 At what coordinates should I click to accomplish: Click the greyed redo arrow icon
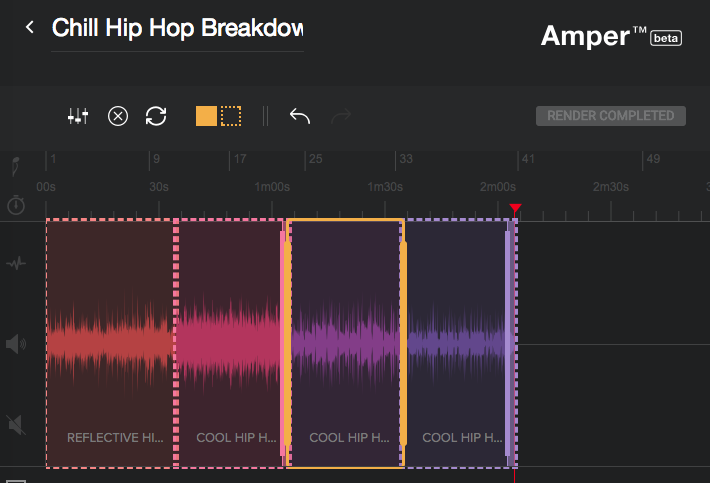click(x=341, y=116)
